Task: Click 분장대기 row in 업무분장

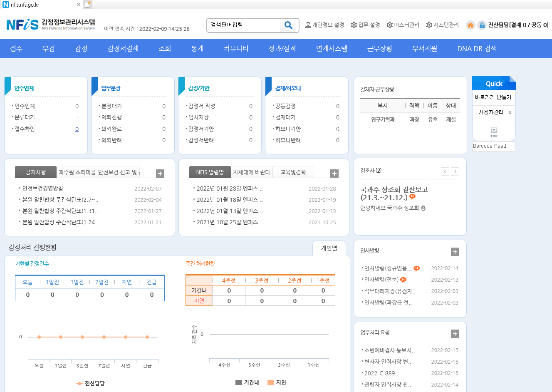Action: (x=133, y=106)
